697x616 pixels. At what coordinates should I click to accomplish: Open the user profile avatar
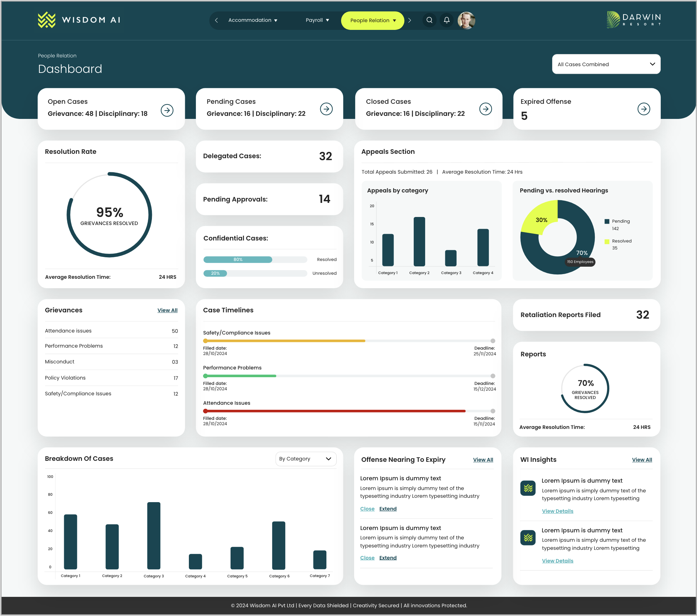pos(466,20)
